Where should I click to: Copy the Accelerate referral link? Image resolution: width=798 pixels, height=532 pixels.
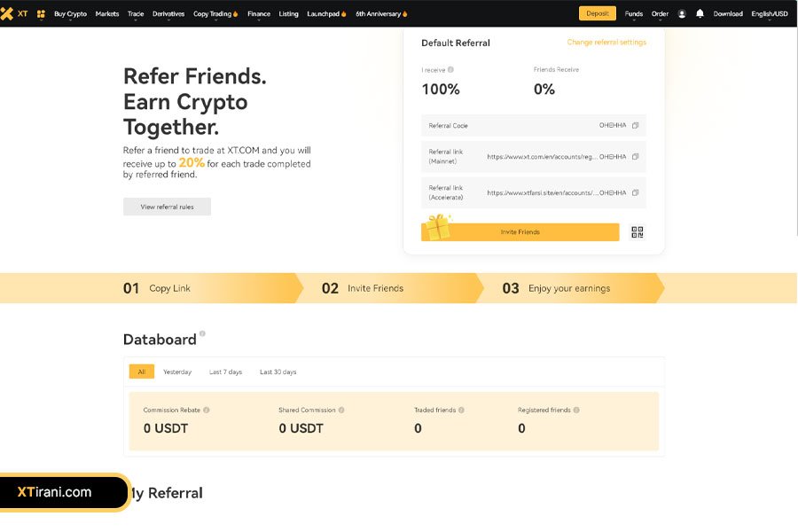point(636,192)
